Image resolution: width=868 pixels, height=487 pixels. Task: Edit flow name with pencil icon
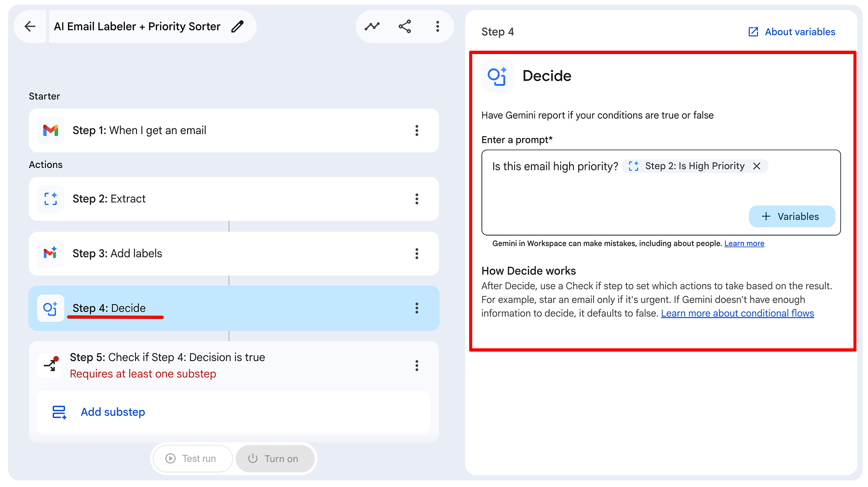click(237, 27)
